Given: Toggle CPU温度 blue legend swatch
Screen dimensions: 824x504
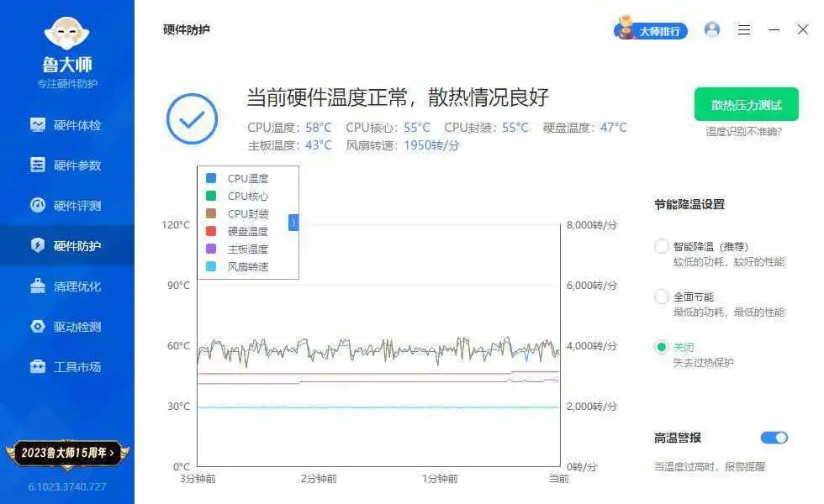Looking at the screenshot, I should (x=211, y=178).
